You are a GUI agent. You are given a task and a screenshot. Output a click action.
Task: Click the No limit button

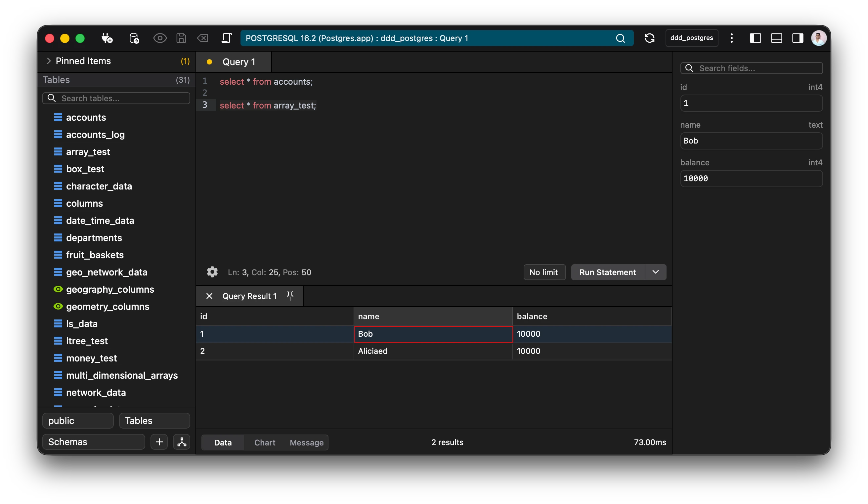[x=544, y=272]
